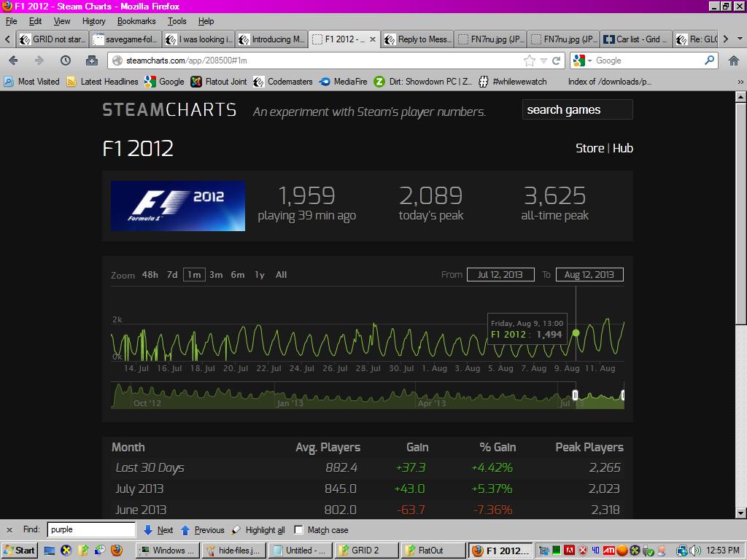Open the list-all-tabs dropdown arrow
Viewport: 747px width, 560px height.
point(740,39)
